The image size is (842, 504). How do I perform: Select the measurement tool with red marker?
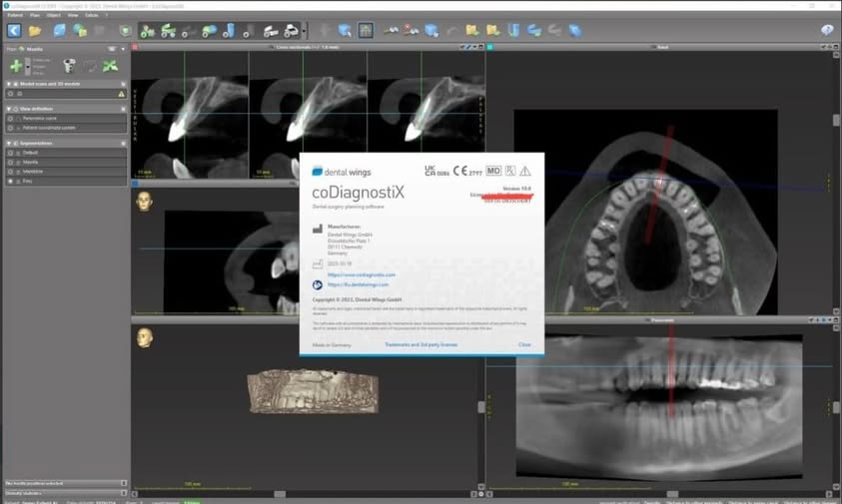click(x=411, y=31)
